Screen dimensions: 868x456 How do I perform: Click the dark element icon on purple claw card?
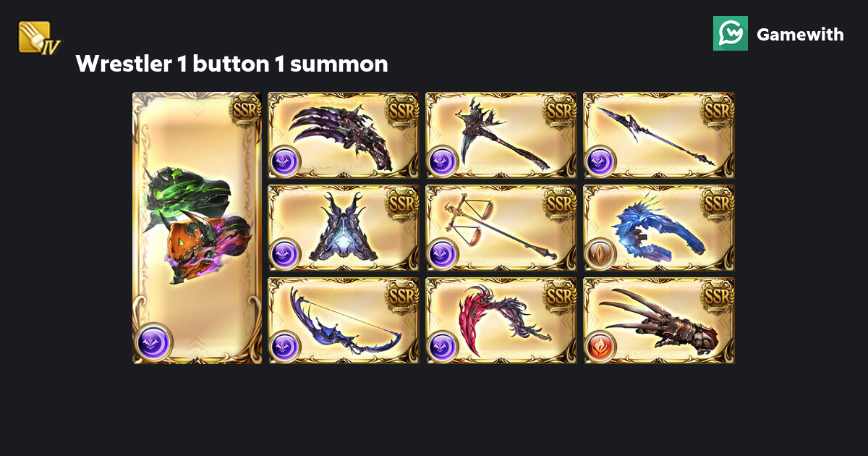[285, 161]
